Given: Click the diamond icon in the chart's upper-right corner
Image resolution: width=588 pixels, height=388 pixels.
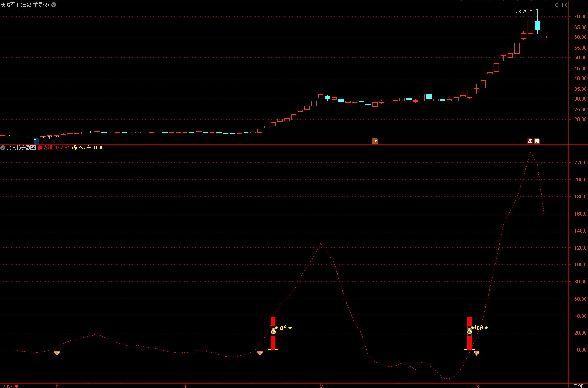Looking at the screenshot, I should coord(557,5).
